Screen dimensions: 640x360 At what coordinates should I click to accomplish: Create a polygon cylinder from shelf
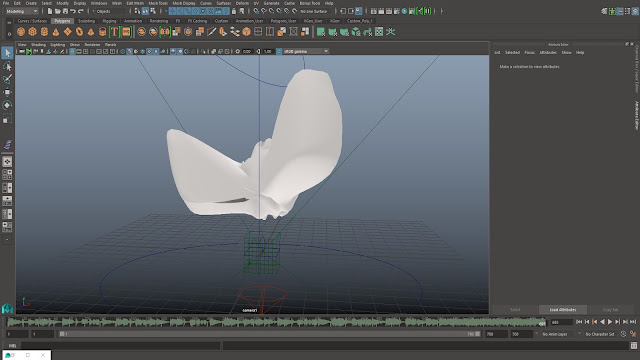pyautogui.click(x=44, y=31)
